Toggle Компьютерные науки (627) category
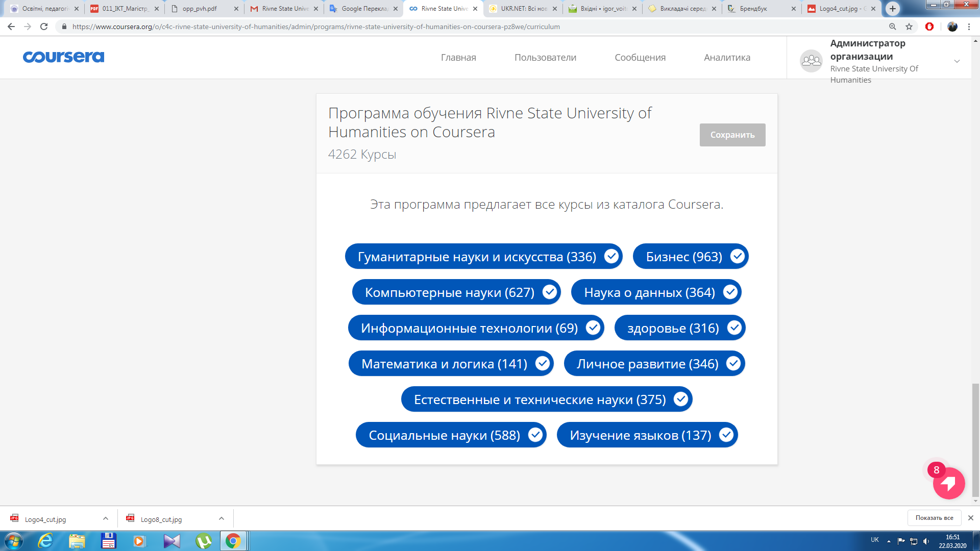 (x=456, y=292)
